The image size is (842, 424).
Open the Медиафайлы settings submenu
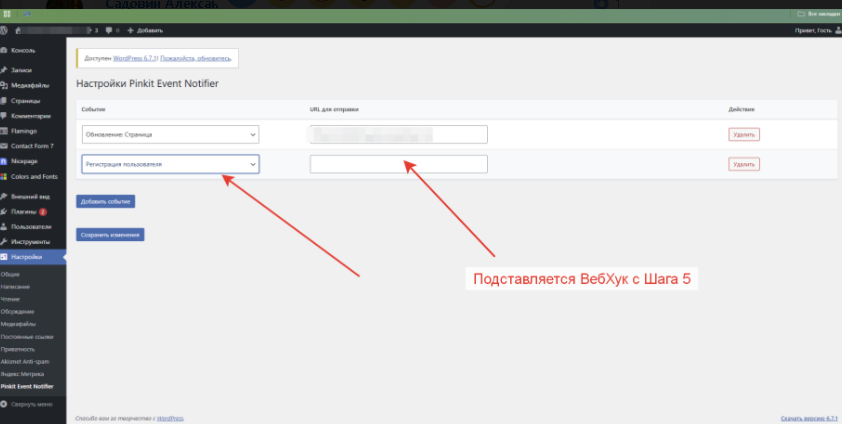pos(18,324)
